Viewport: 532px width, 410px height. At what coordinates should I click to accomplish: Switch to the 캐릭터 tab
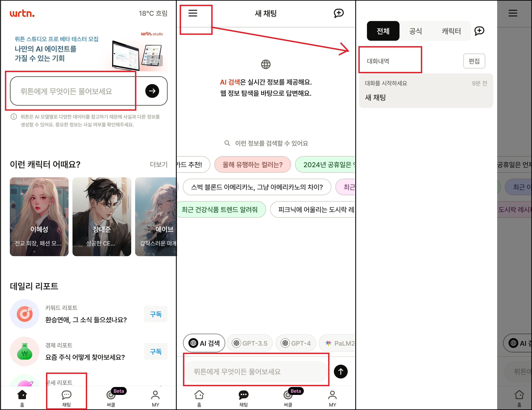coord(451,31)
